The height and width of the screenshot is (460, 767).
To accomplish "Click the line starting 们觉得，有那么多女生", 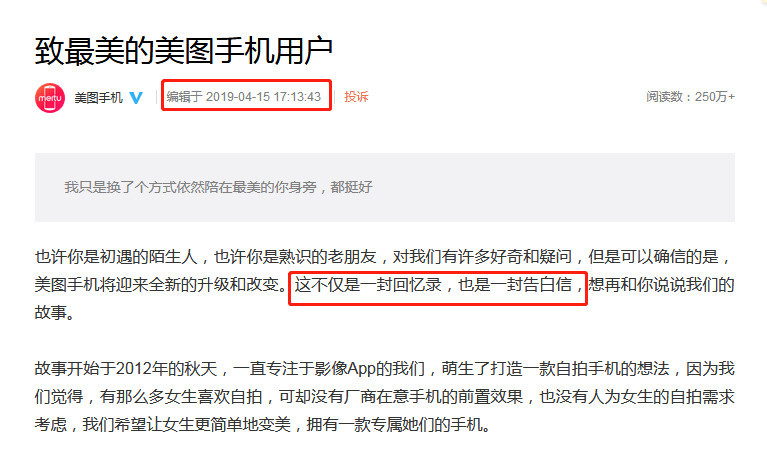I will click(x=384, y=396).
